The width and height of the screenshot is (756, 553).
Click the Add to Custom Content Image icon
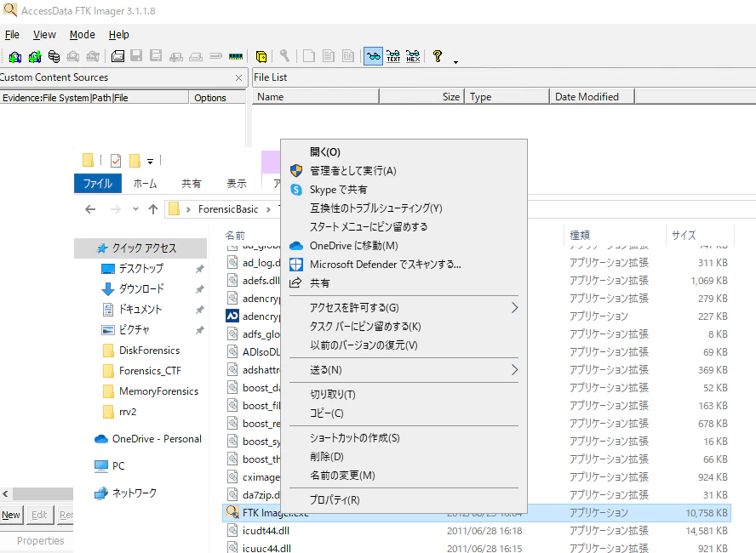[176, 56]
